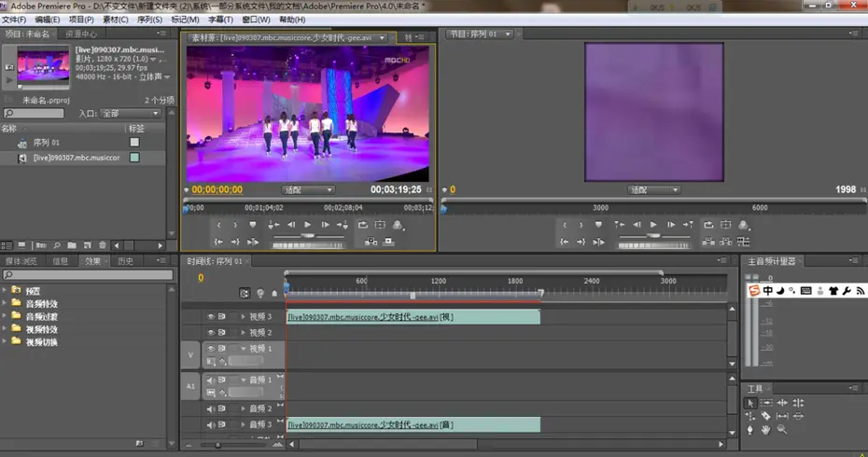The width and height of the screenshot is (868, 457).
Task: Click Overwrite icon in source monitor
Action: (388, 242)
